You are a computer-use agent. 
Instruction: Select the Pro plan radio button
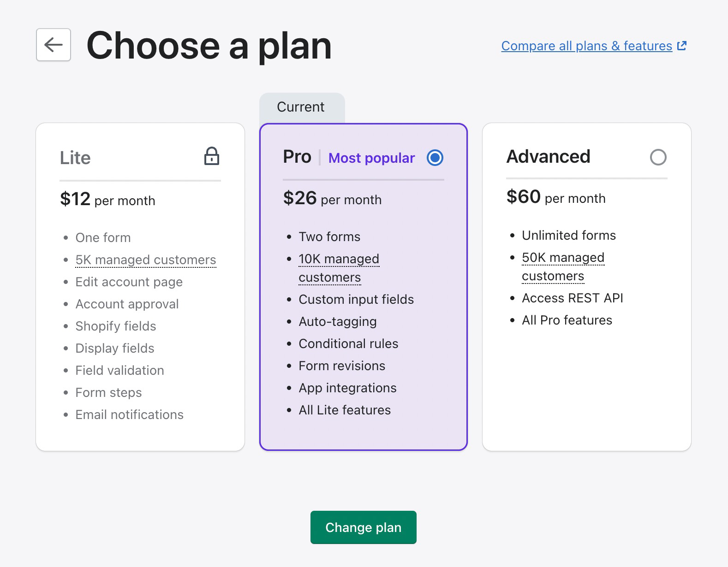tap(435, 158)
